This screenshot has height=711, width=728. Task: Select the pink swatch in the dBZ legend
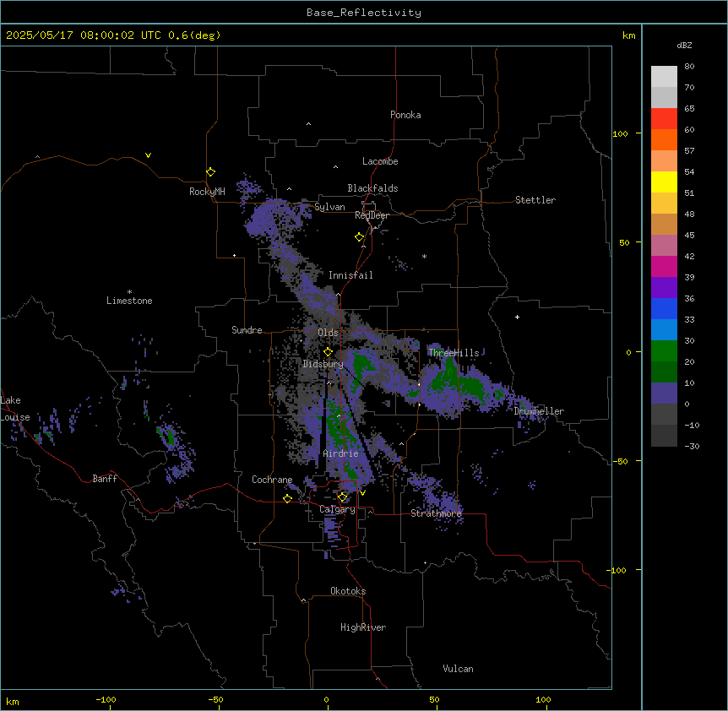[x=664, y=245]
